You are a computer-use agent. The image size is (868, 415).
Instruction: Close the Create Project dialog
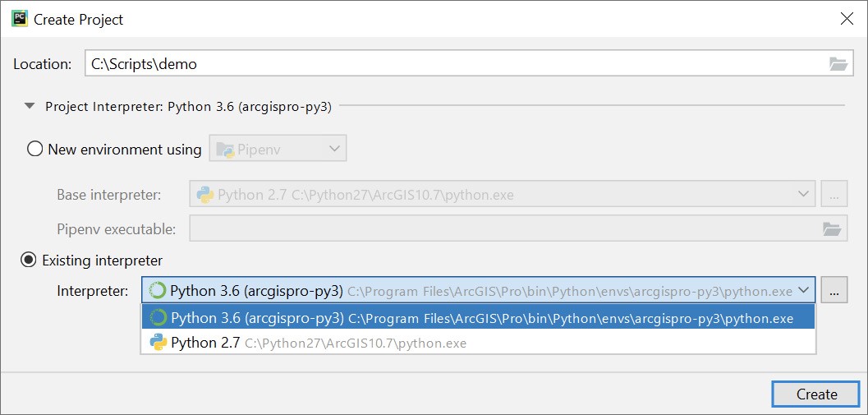pos(847,19)
